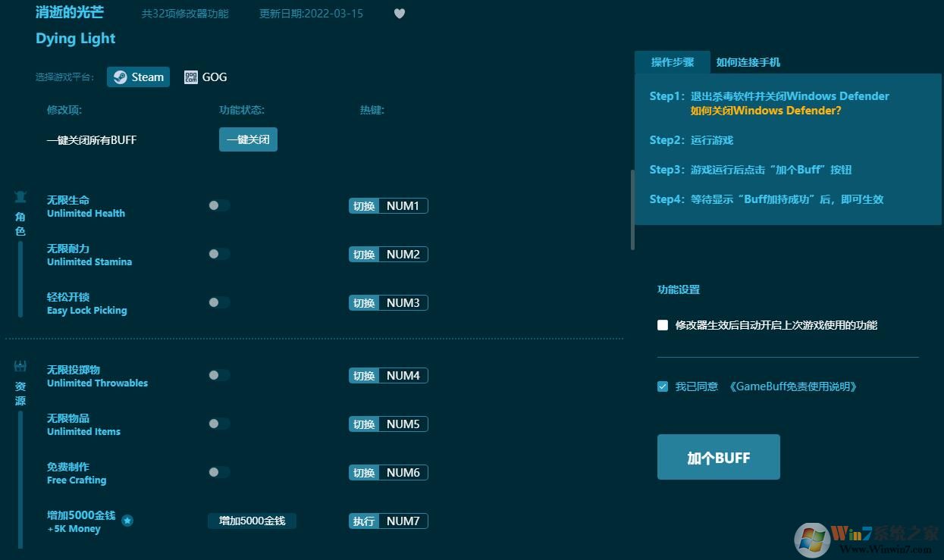This screenshot has width=944, height=560.
Task: Toggle Easy Lock Picking on
Action: [x=218, y=302]
